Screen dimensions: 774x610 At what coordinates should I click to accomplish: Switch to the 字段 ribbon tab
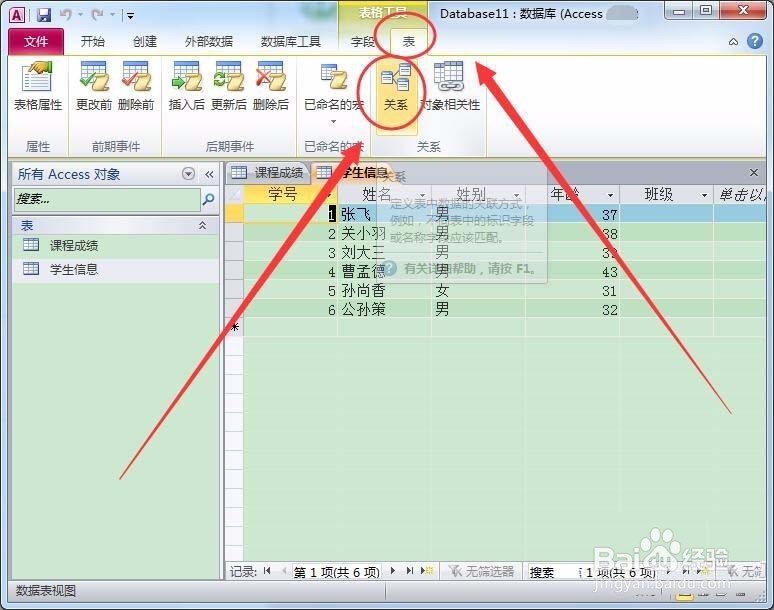pyautogui.click(x=362, y=41)
